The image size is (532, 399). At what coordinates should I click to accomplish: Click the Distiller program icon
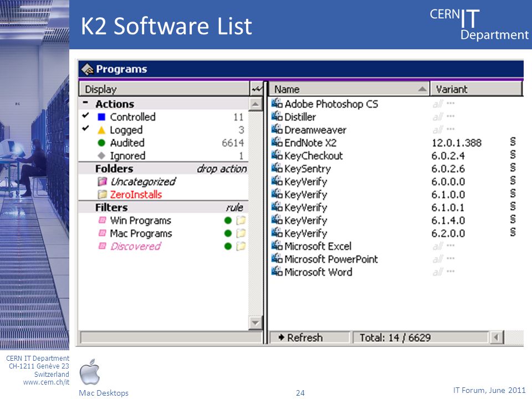[277, 116]
